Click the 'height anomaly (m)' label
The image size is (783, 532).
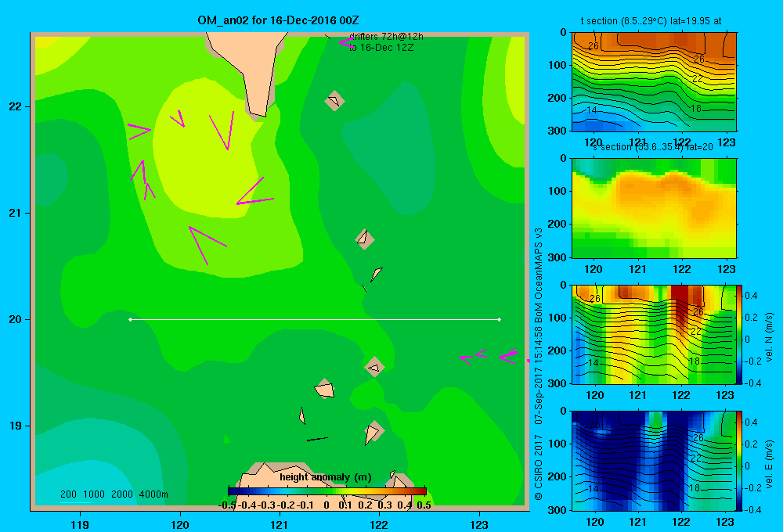click(326, 477)
